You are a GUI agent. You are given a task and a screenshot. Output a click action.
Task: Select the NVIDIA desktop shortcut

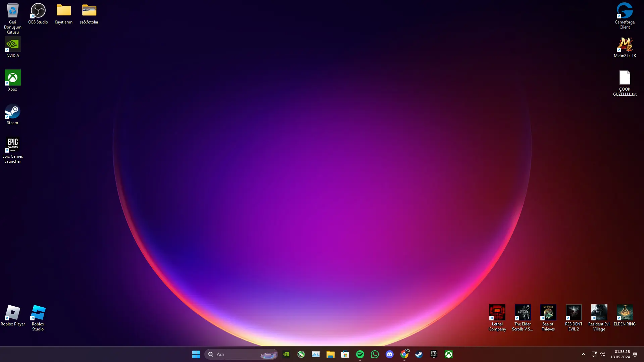pos(12,47)
